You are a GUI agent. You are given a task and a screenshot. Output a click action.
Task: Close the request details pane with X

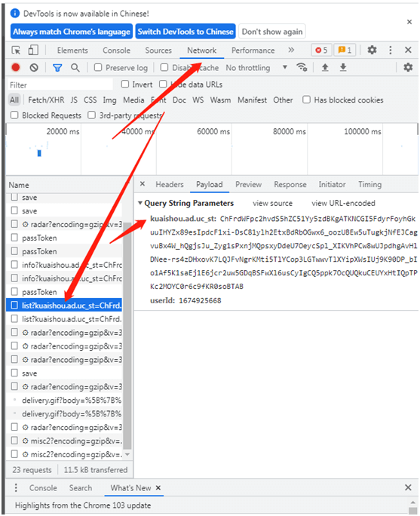tap(143, 184)
